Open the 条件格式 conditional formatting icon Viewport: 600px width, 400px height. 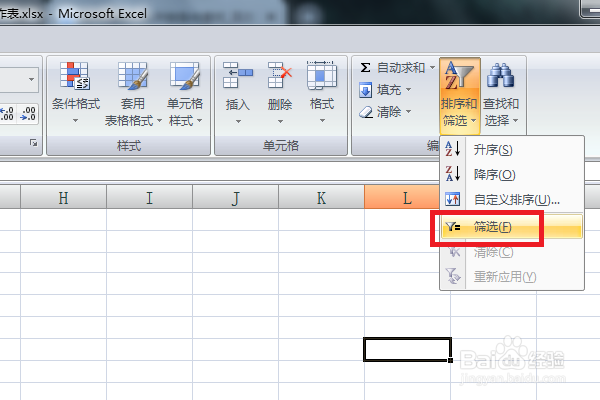(x=75, y=76)
